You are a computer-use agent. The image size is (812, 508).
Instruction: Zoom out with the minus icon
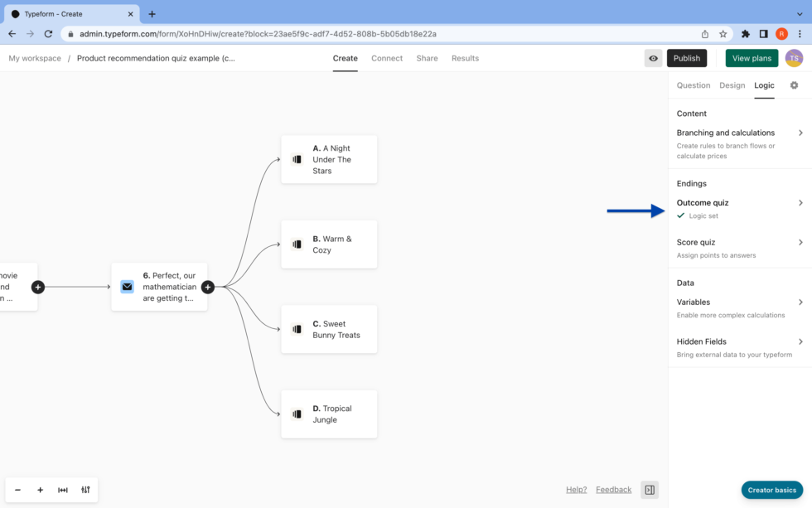point(17,490)
